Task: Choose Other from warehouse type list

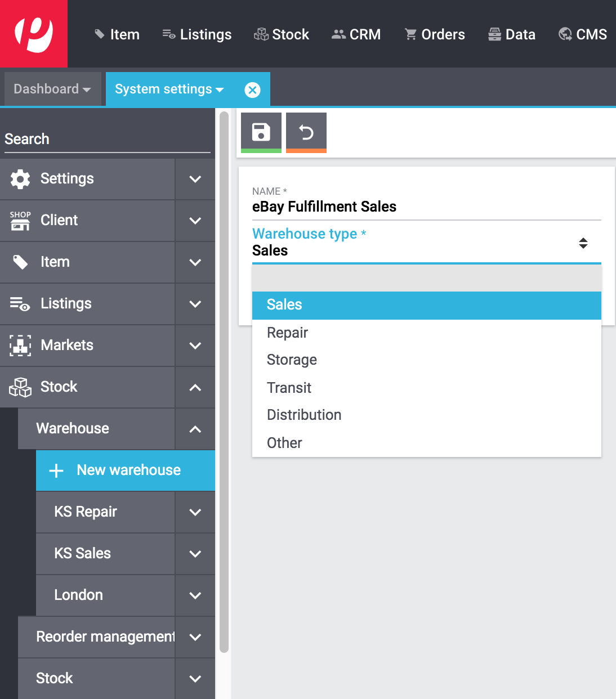Action: (427, 443)
